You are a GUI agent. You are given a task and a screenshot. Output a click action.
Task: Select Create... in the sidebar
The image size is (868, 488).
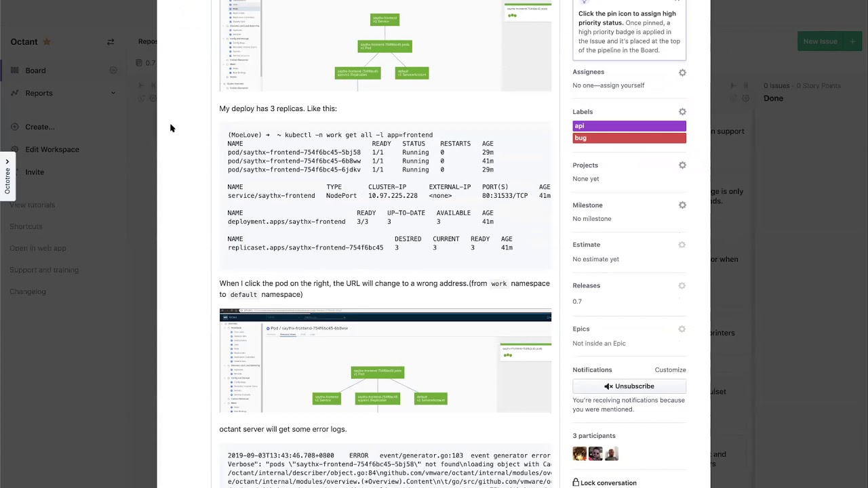(40, 127)
